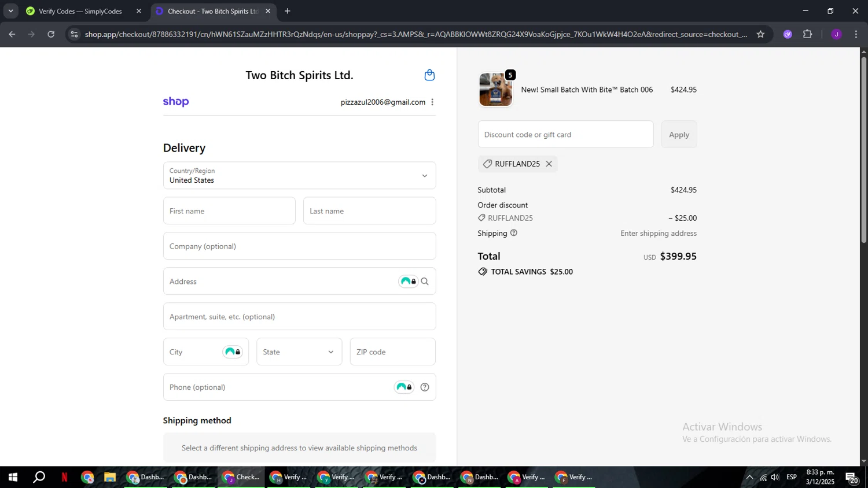Viewport: 868px width, 488px height.
Task: Switch the ESP input language indicator
Action: click(792, 478)
